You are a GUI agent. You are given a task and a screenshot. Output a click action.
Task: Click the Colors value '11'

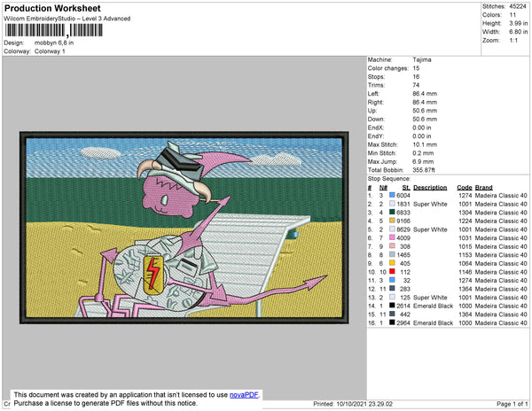tap(512, 15)
